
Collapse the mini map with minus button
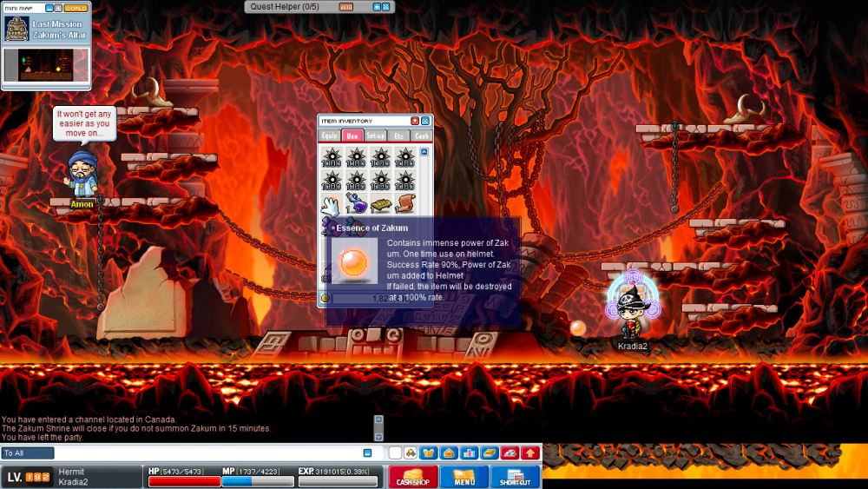pyautogui.click(x=49, y=7)
